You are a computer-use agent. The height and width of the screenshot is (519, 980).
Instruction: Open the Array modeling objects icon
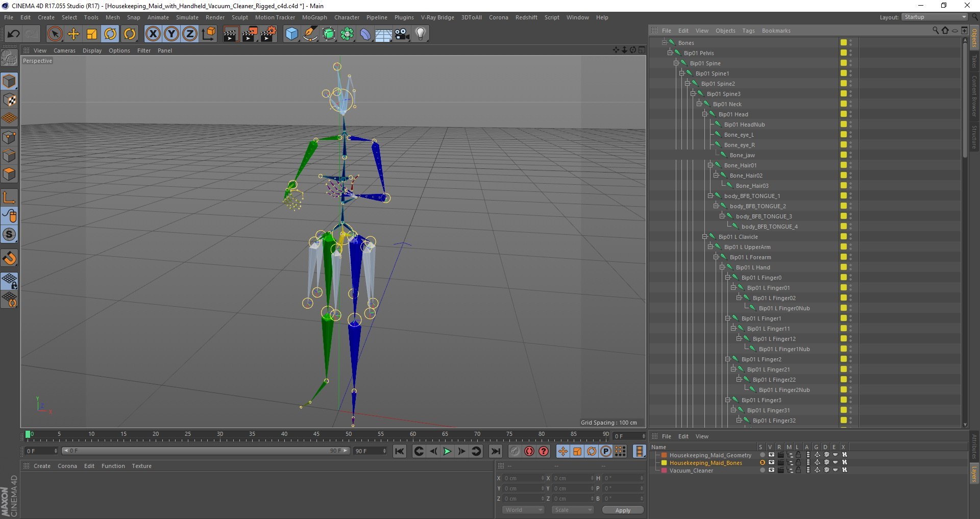point(347,34)
